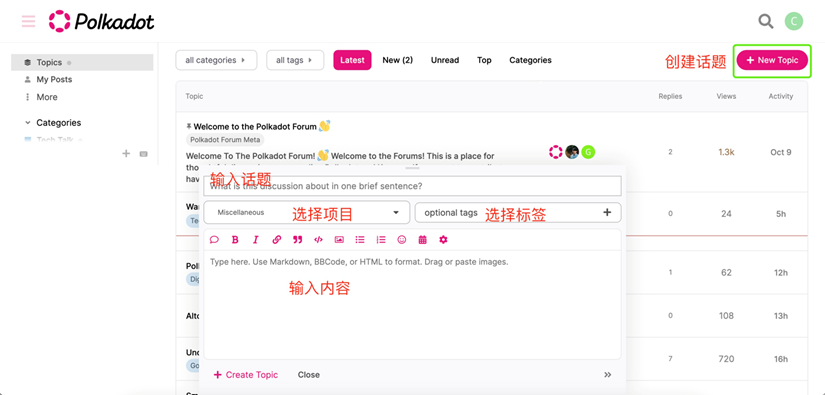This screenshot has height=395, width=825.
Task: Click the Polkadot Forum Meta category badge
Action: 225,140
